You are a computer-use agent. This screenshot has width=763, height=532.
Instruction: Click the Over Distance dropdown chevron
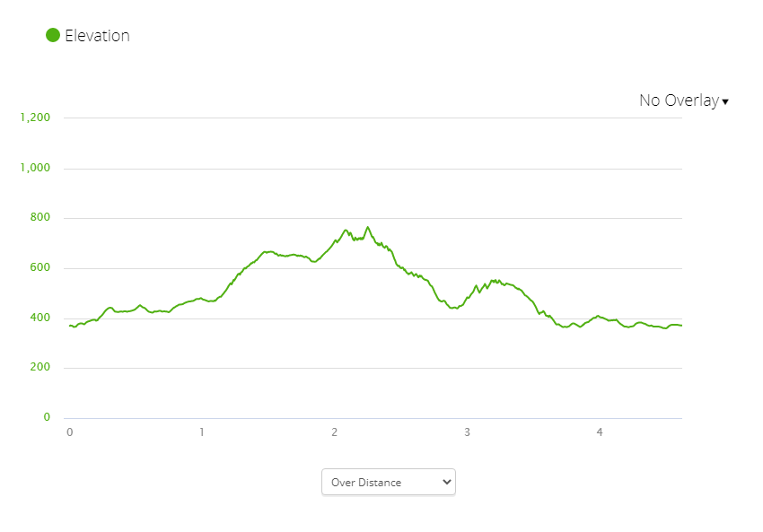(447, 482)
